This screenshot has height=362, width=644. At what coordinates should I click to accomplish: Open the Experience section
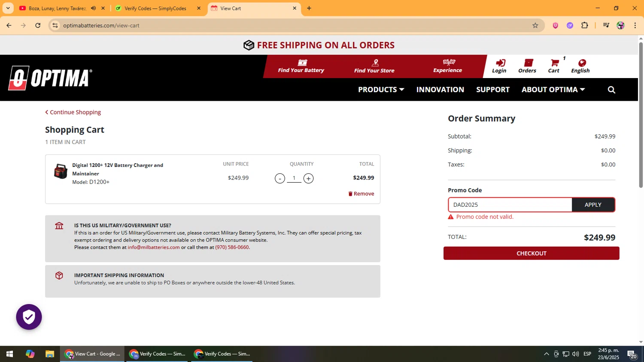pos(447,66)
